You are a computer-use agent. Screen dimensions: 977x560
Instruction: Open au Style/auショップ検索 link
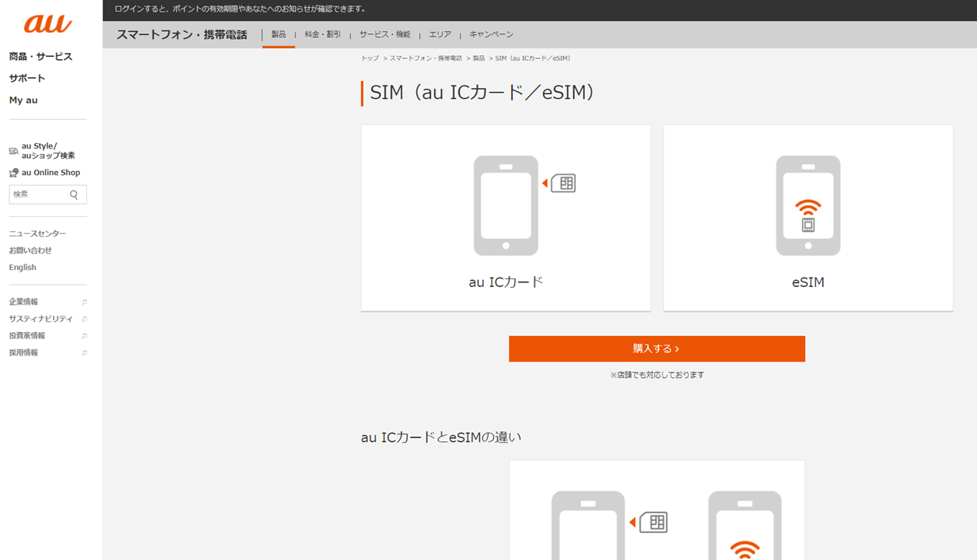pyautogui.click(x=48, y=151)
